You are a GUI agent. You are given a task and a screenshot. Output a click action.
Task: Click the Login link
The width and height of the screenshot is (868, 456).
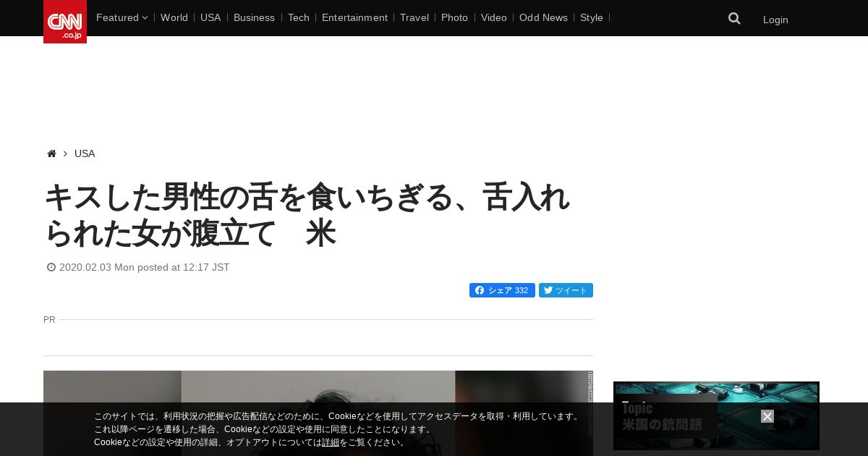775,20
